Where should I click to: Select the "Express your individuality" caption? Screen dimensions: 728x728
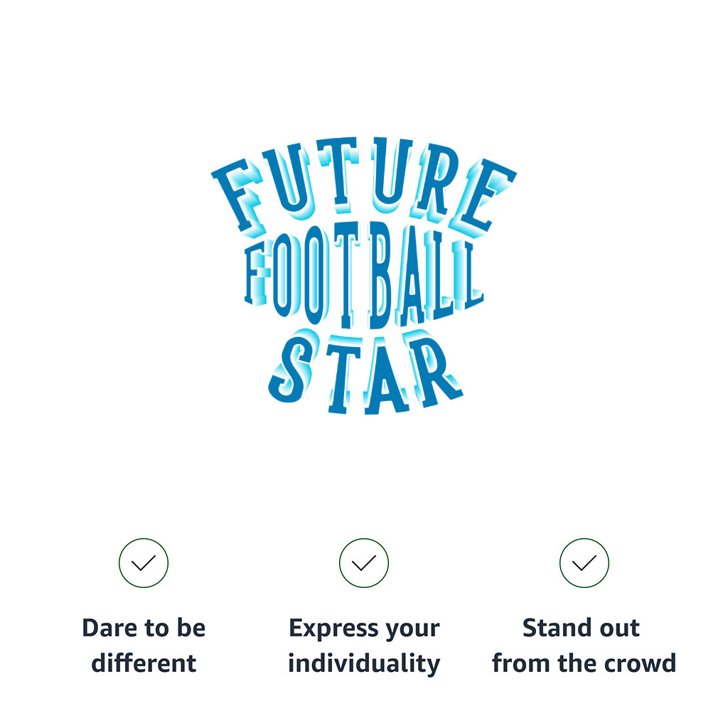pyautogui.click(x=364, y=646)
